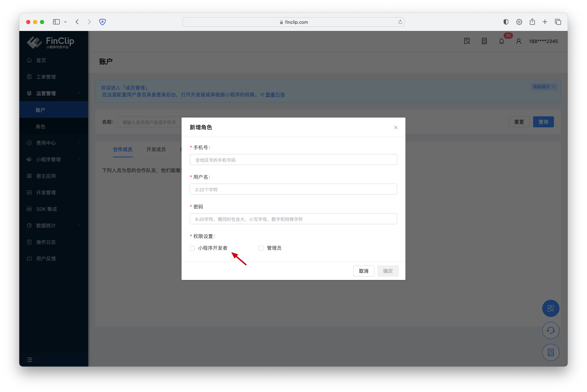The height and width of the screenshot is (392, 587).
Task: Click the 密码 input field
Action: tap(293, 219)
